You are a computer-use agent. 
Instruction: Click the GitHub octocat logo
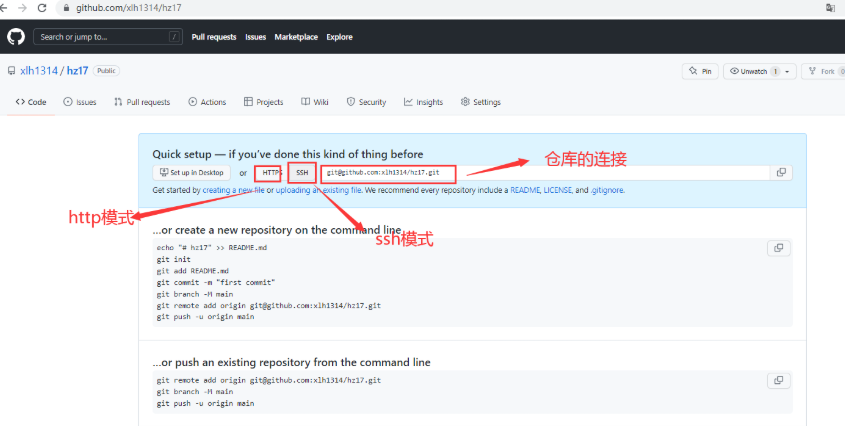[16, 37]
